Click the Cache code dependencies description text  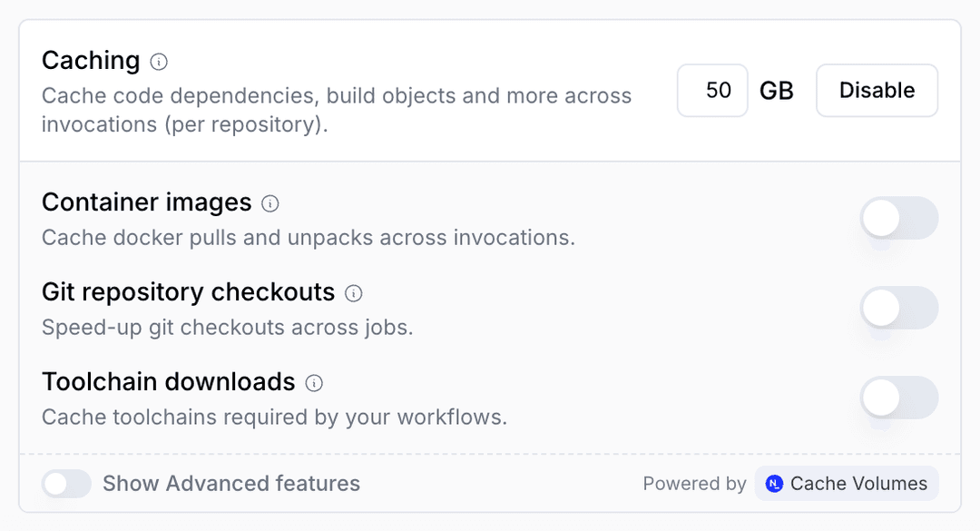[x=337, y=110]
